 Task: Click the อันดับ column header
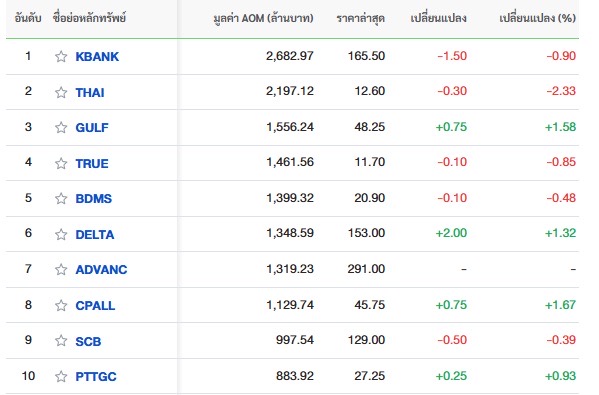point(28,18)
